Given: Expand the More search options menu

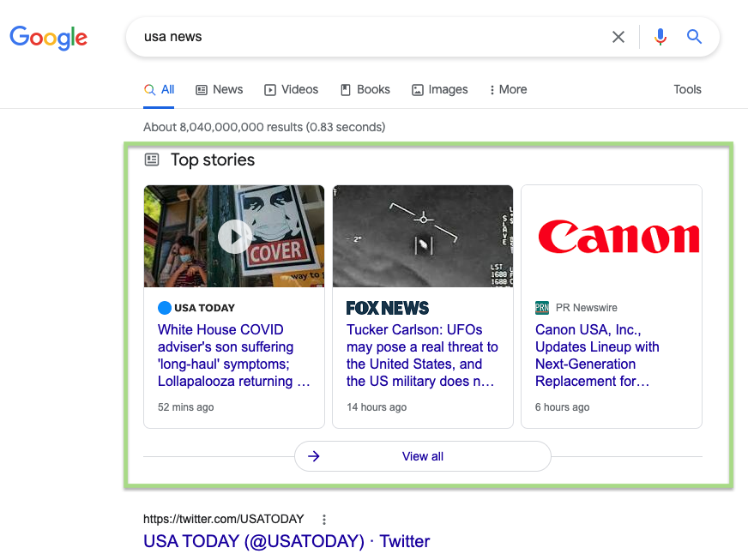Looking at the screenshot, I should [x=508, y=90].
